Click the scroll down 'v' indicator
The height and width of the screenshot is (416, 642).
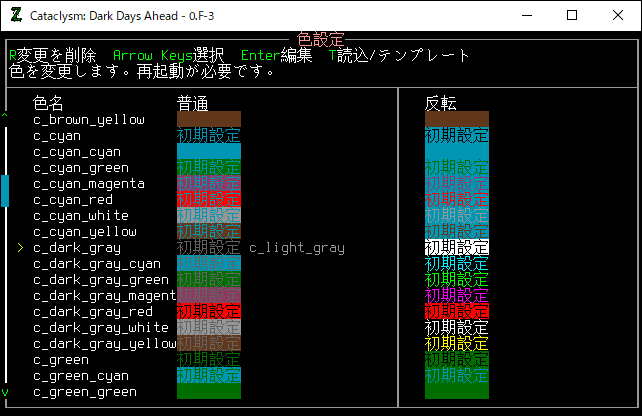click(x=5, y=392)
